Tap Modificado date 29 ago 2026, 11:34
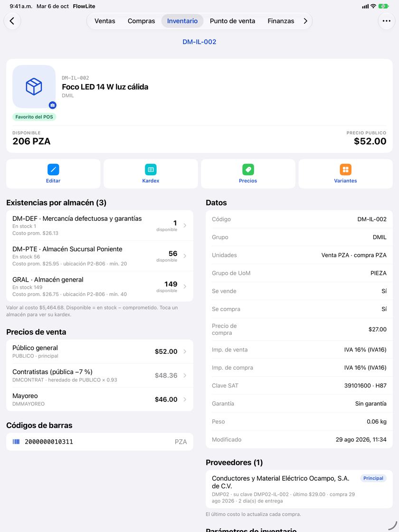Screen dimensions: 399x532 pyautogui.click(x=361, y=439)
